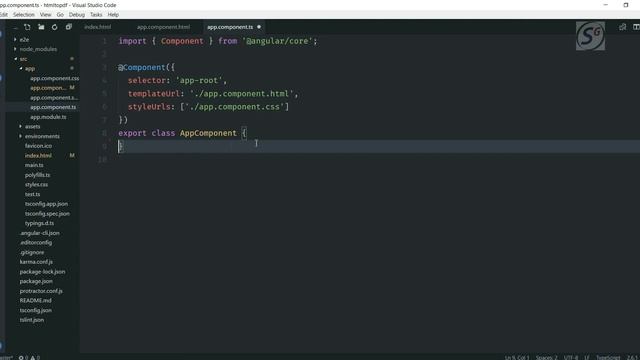Screen dimensions: 640x360
Task: Expand the e2e folder
Action: (x=24, y=40)
